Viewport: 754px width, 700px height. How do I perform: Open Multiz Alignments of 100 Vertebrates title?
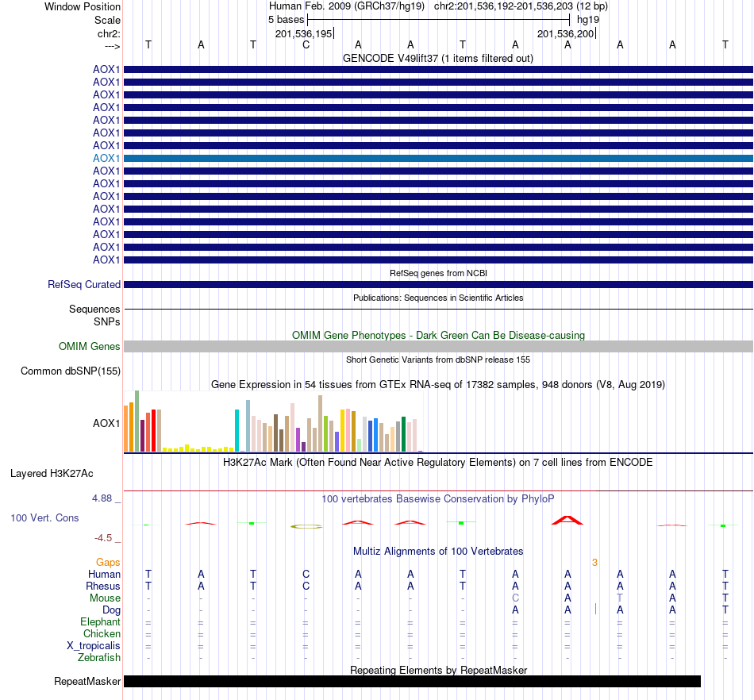tap(438, 552)
